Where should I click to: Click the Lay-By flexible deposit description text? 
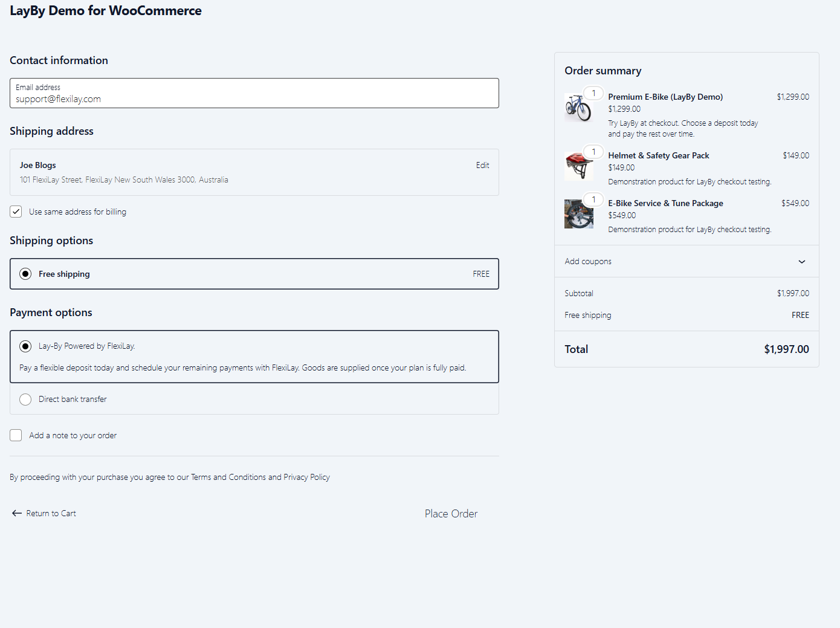(243, 367)
